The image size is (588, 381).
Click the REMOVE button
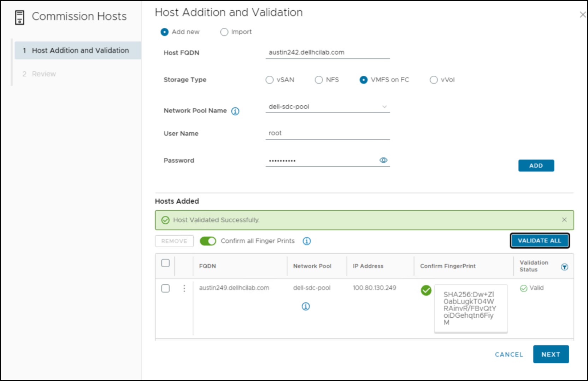pos(174,241)
